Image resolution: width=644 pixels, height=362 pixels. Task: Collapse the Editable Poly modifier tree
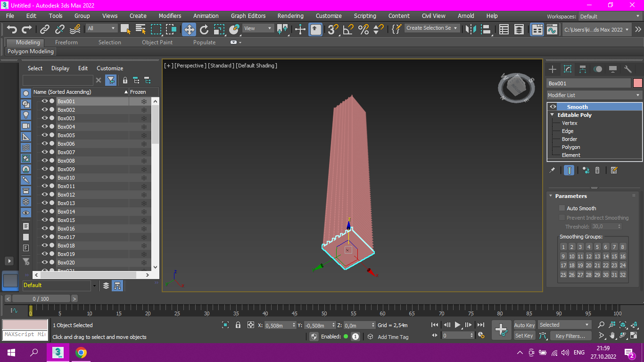pyautogui.click(x=552, y=115)
